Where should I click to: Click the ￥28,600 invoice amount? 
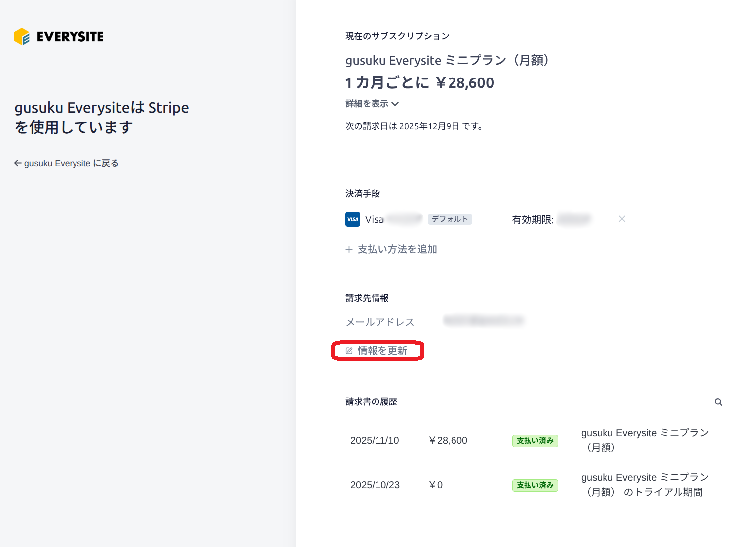point(448,440)
